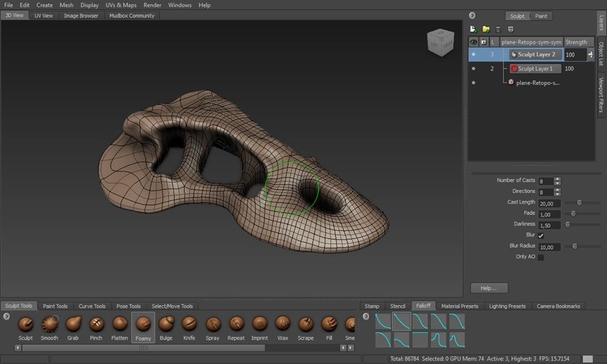607x364 pixels.
Task: Click the eye column header icon
Action: click(474, 42)
